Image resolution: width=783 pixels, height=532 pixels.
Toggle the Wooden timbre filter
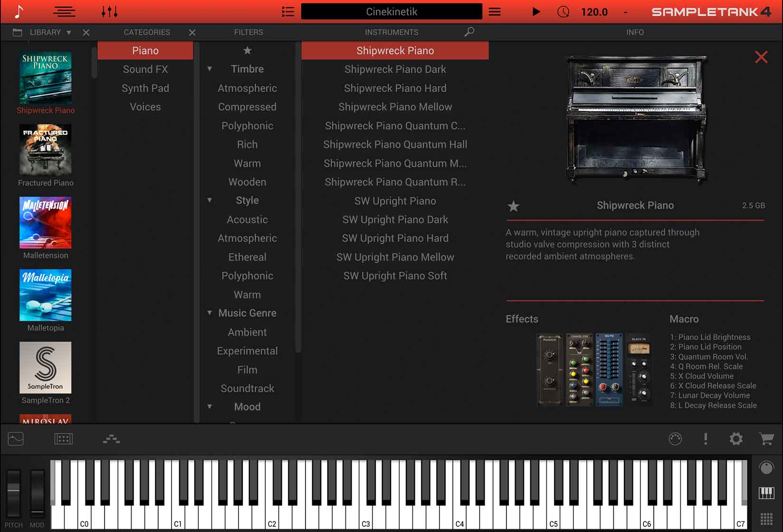247,182
